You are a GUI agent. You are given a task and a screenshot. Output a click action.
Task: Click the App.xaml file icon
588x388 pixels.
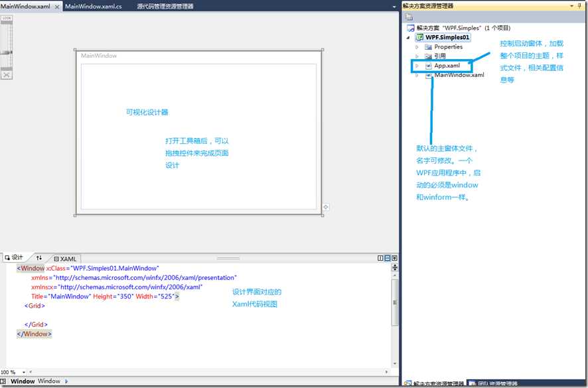[x=429, y=66]
